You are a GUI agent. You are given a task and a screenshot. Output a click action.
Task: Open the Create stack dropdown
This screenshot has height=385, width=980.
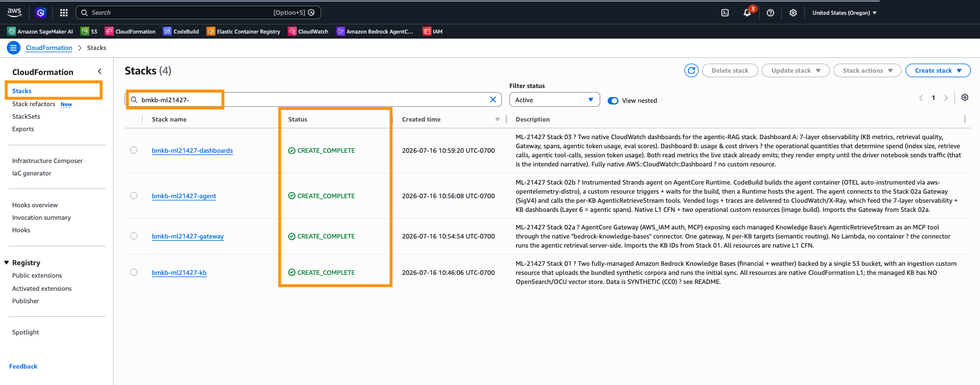click(x=938, y=70)
